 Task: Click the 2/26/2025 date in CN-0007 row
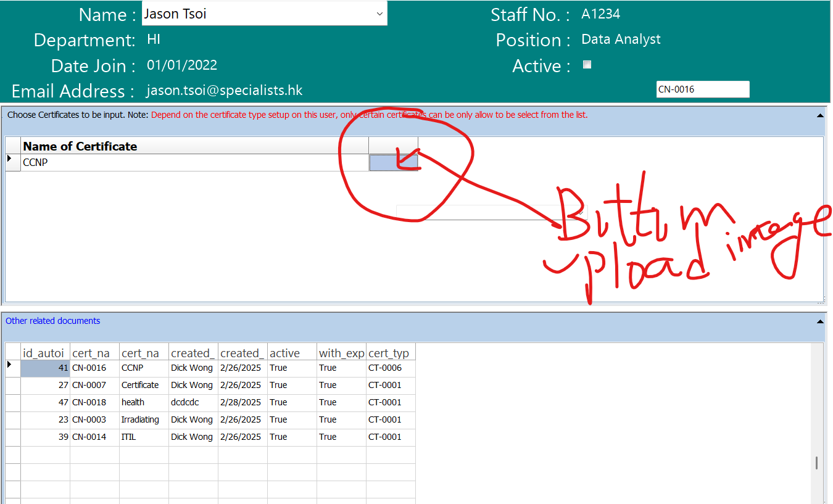[242, 386]
